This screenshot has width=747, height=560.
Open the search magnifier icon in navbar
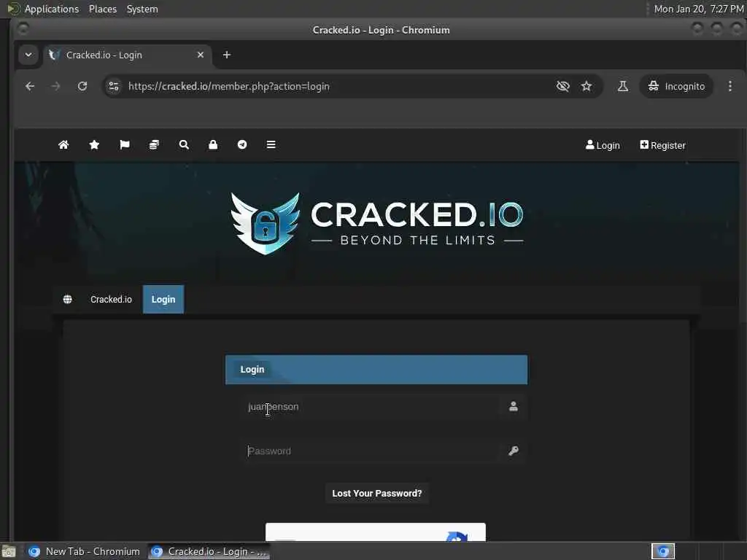184,145
